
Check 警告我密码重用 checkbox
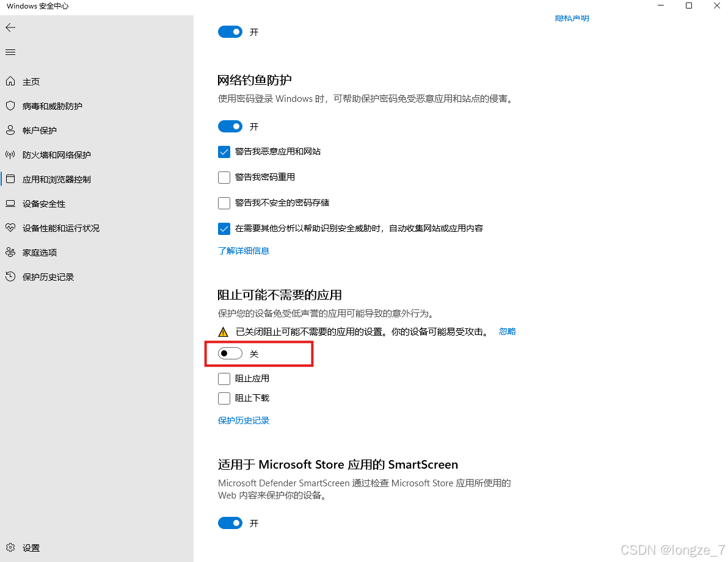tap(224, 177)
